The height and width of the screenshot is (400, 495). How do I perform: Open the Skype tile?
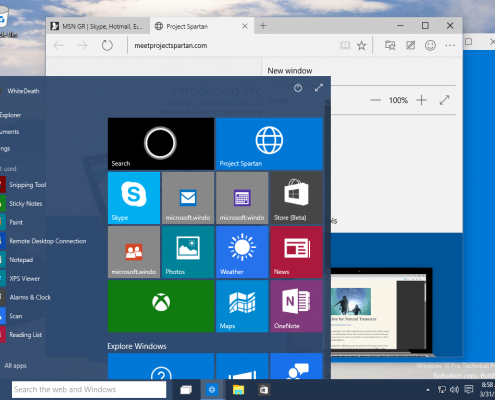pyautogui.click(x=134, y=198)
